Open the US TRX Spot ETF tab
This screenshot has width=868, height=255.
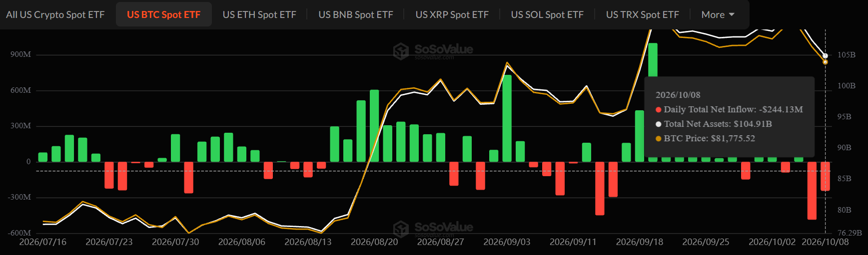point(643,14)
